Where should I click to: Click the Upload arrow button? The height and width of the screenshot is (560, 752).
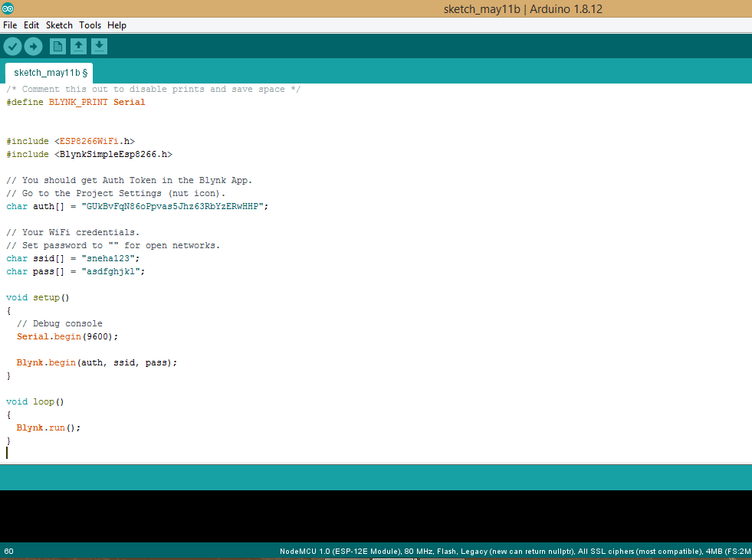(34, 47)
